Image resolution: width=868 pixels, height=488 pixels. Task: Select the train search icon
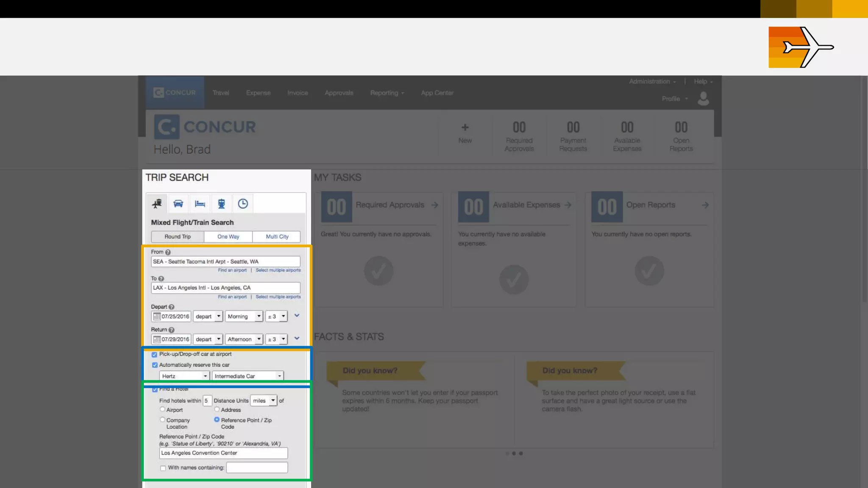[x=221, y=204]
